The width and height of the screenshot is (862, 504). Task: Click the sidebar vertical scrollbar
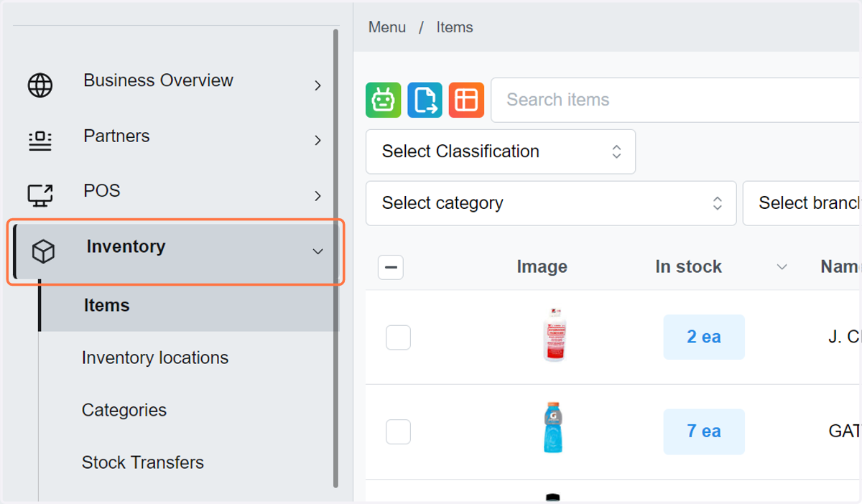[x=335, y=258]
